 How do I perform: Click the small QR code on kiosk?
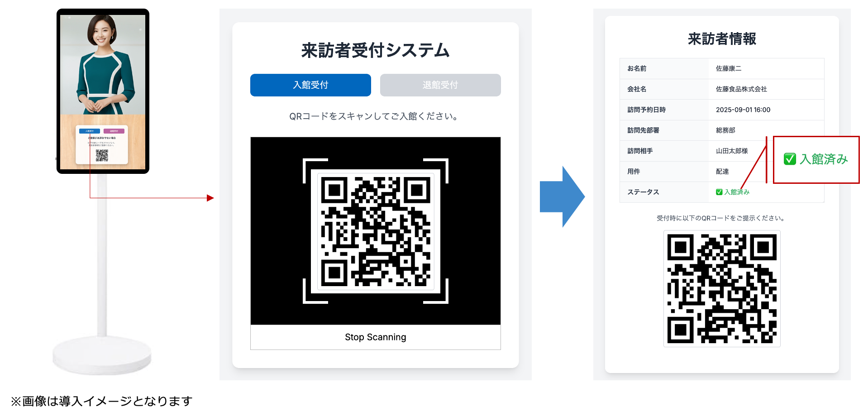[102, 155]
